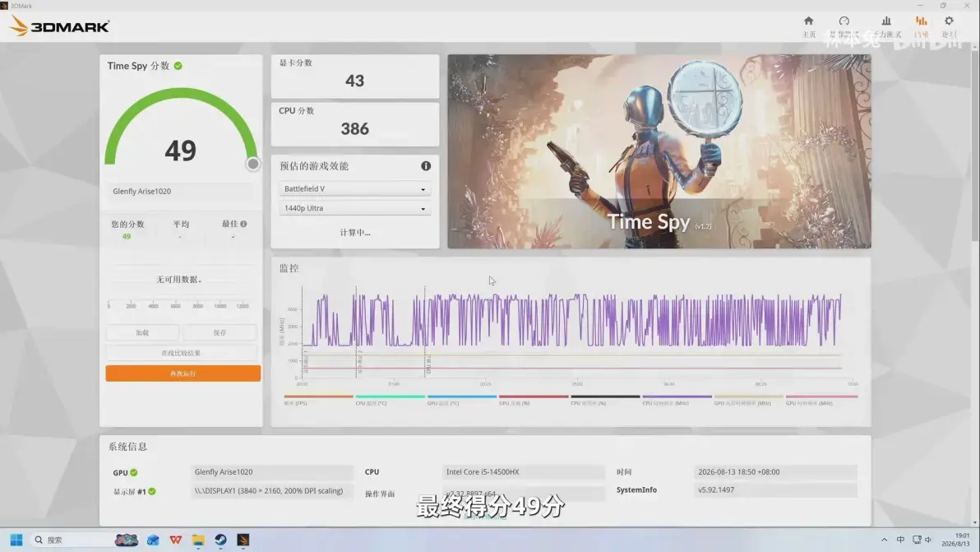Click the orange 再次运行 run again button
The width and height of the screenshot is (980, 552).
click(x=183, y=373)
